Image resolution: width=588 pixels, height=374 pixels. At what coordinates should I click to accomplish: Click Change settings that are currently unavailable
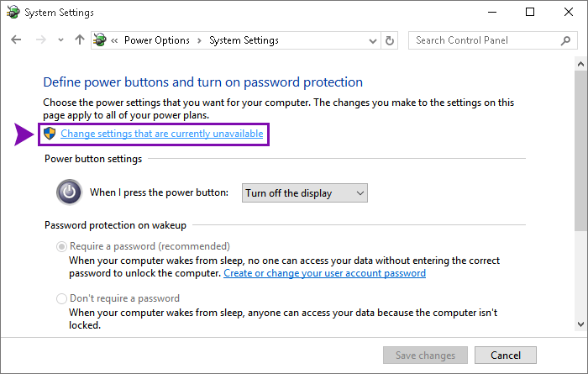[x=161, y=134]
